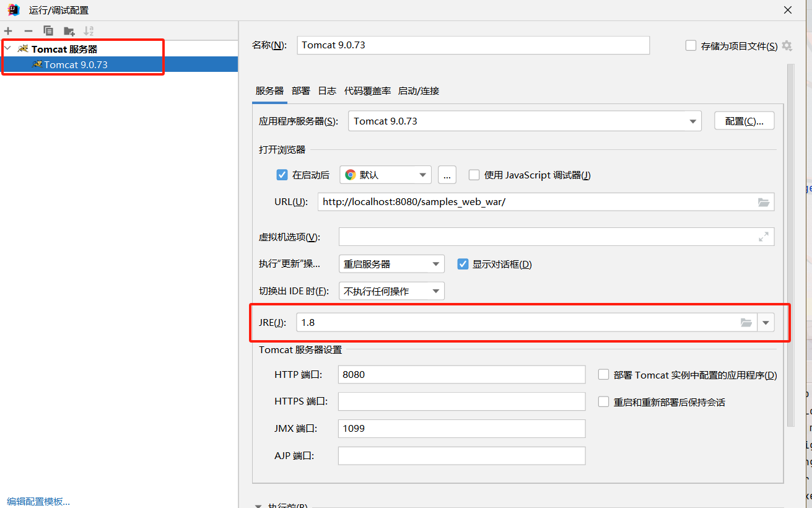Image resolution: width=812 pixels, height=508 pixels.
Task: Uncheck the after launch checkbox
Action: (x=282, y=175)
